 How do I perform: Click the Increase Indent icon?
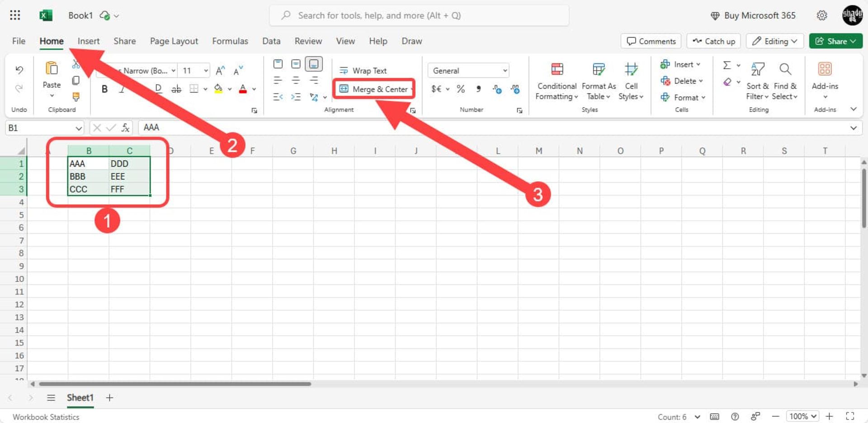point(296,97)
